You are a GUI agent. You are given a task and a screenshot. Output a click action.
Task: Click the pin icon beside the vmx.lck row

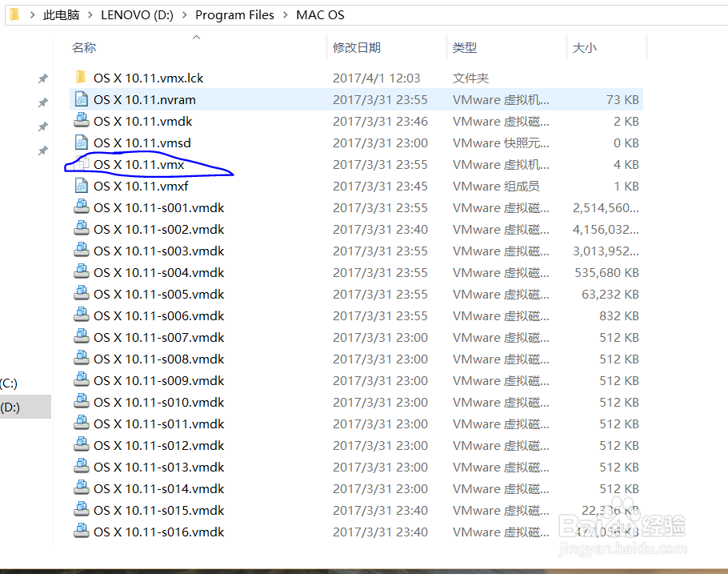tap(42, 78)
